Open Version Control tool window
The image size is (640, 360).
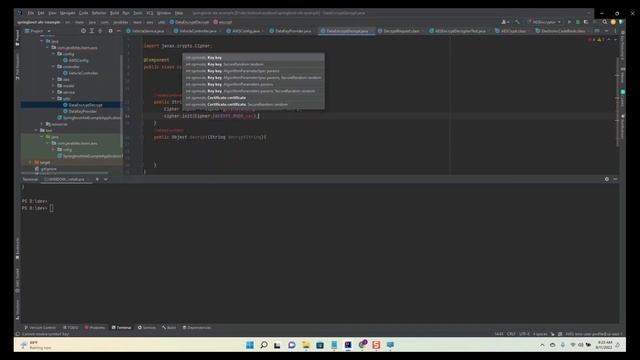[40, 327]
